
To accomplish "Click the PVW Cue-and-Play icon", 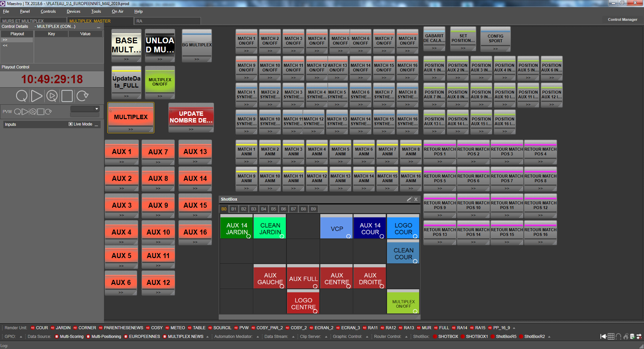I will point(33,112).
